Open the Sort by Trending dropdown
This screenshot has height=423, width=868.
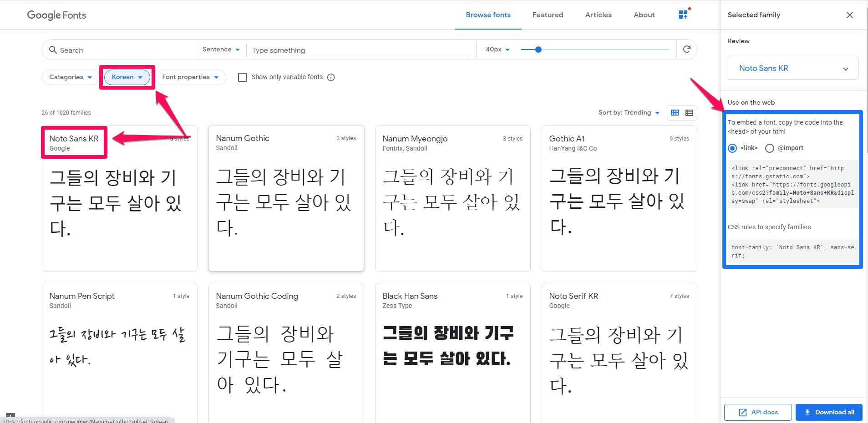click(629, 113)
